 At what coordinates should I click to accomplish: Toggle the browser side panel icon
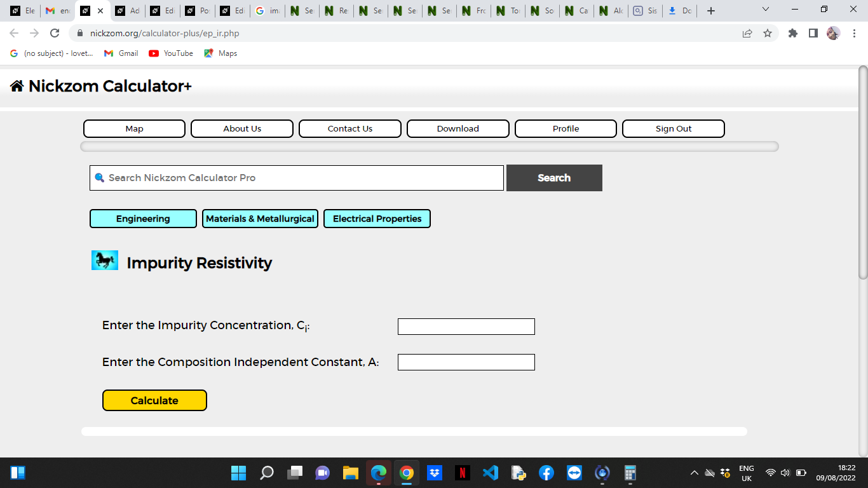click(813, 33)
